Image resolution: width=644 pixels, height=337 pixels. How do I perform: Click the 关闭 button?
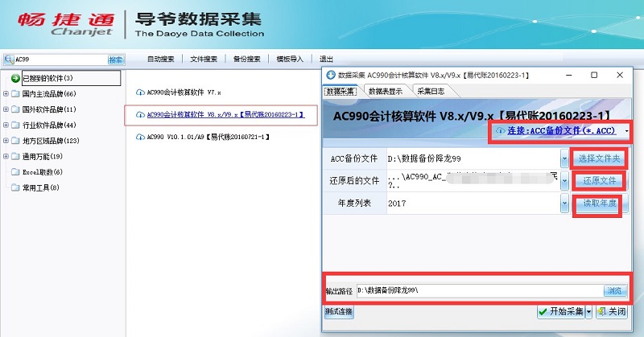point(613,311)
